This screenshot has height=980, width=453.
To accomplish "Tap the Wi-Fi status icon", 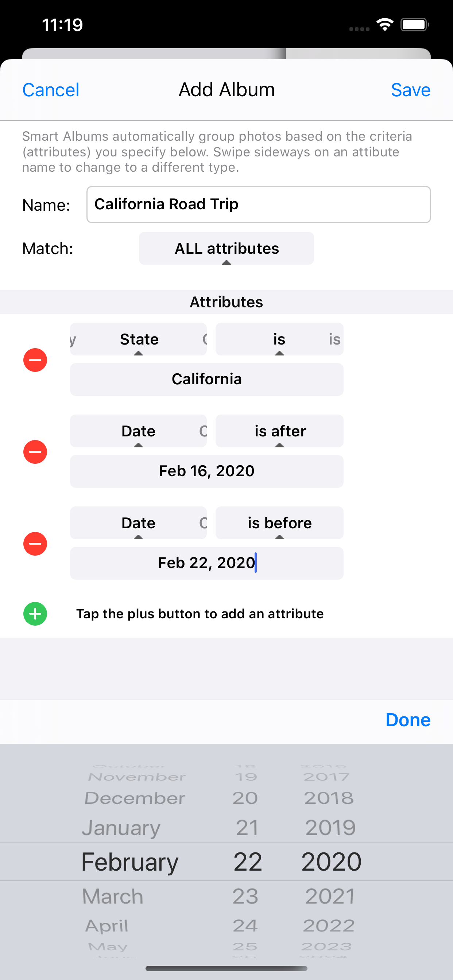I will 385,25.
